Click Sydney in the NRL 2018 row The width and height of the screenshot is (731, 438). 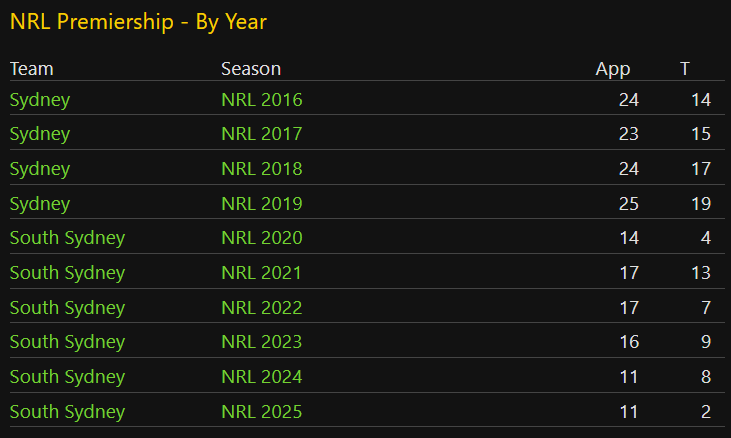click(x=40, y=169)
